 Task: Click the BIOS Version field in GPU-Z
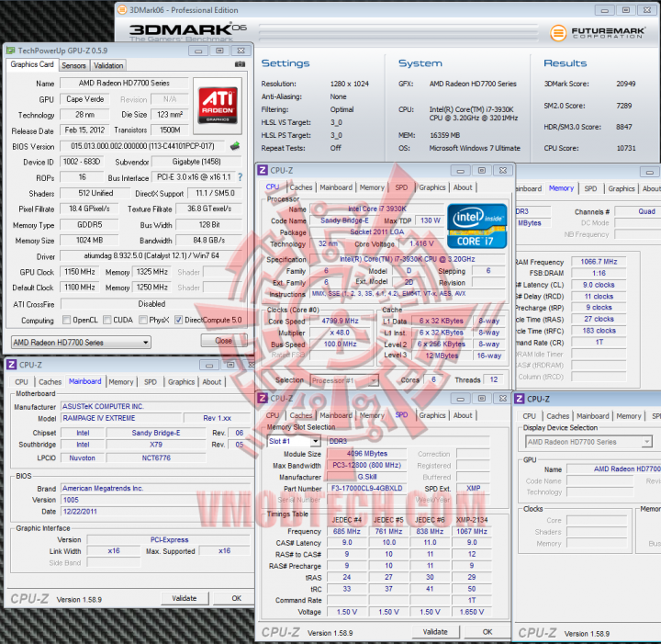tap(142, 146)
